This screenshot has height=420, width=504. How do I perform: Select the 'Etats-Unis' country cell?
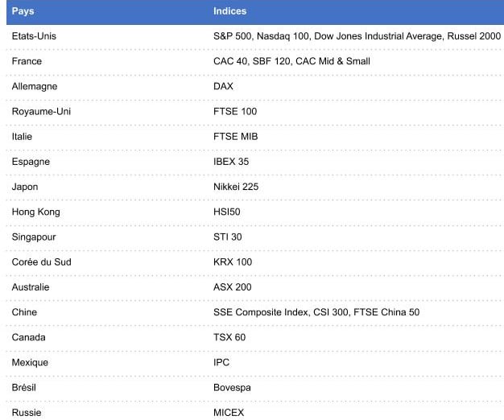[x=34, y=36]
